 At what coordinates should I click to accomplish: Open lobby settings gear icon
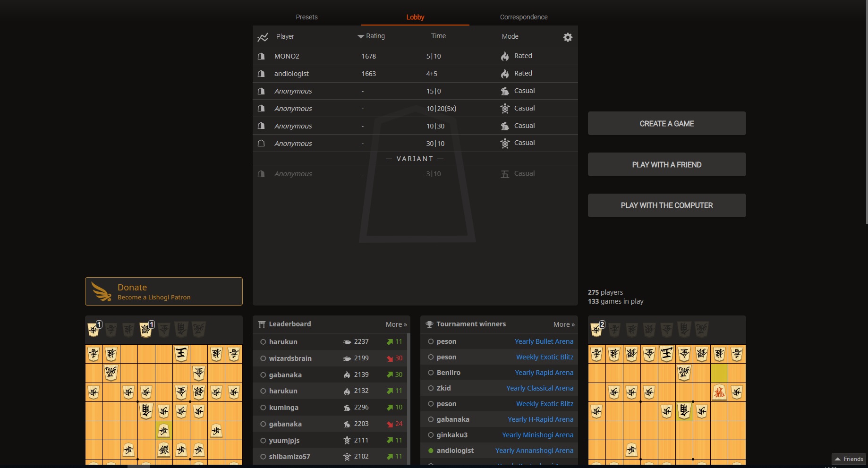568,37
